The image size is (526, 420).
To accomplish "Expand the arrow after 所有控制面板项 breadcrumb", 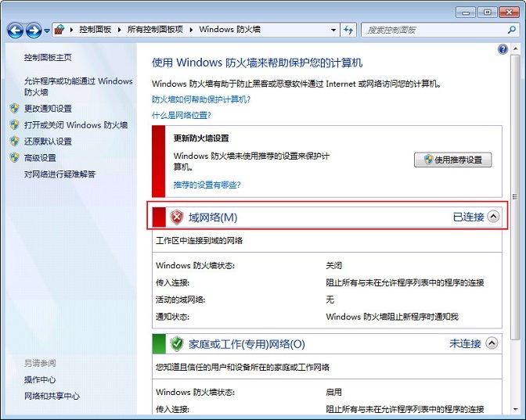I will [x=191, y=30].
